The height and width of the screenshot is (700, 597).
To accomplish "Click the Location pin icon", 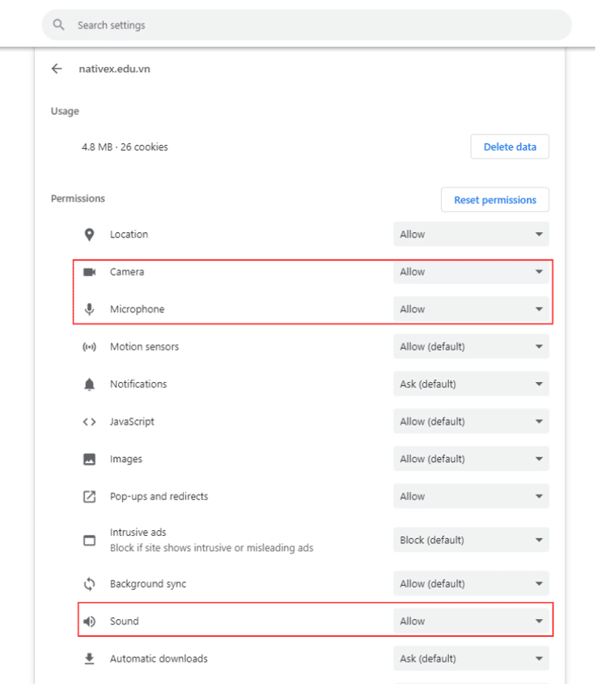I will (90, 235).
